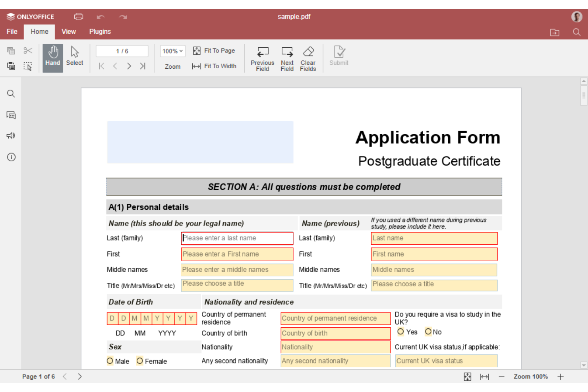Click the Copy icon in the toolbar

coord(11,50)
